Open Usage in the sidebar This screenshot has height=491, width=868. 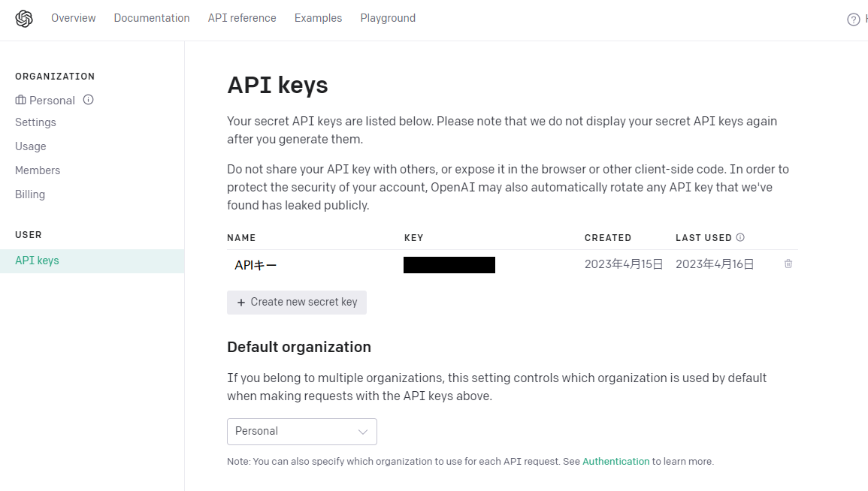tap(31, 146)
